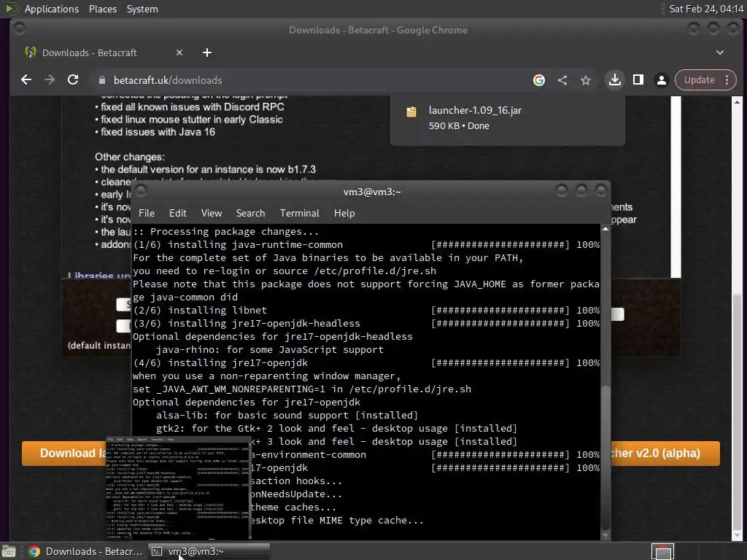Click the show desktop icon in taskbar
747x560 pixels.
click(9, 551)
